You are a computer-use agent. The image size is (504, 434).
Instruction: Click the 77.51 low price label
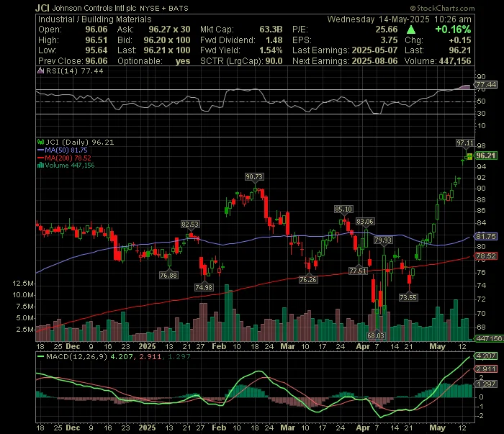[358, 271]
